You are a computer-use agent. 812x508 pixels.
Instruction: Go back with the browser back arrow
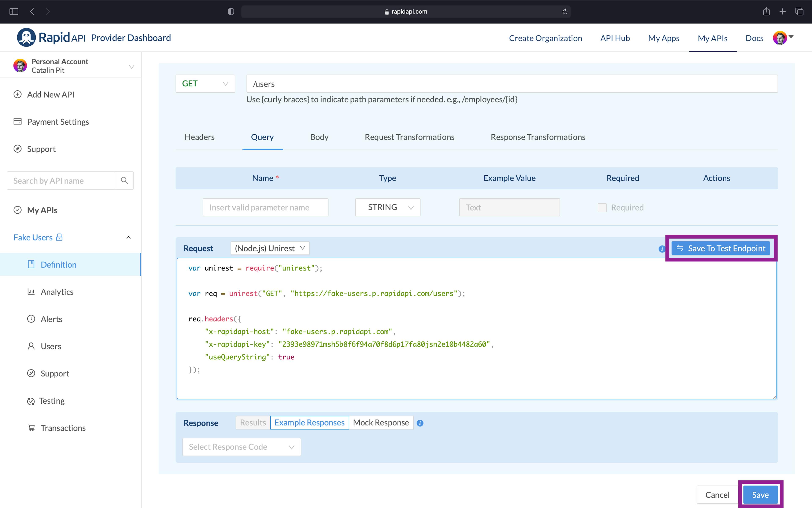32,11
